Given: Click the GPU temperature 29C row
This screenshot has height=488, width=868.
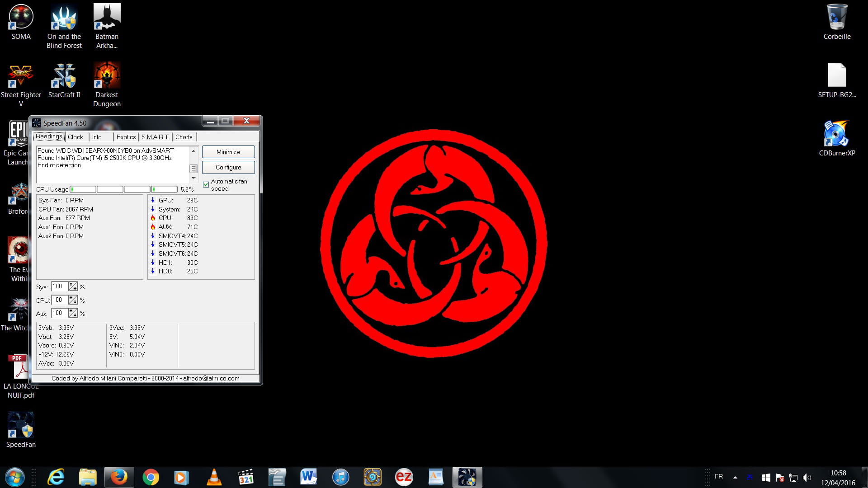Looking at the screenshot, I should pos(175,200).
